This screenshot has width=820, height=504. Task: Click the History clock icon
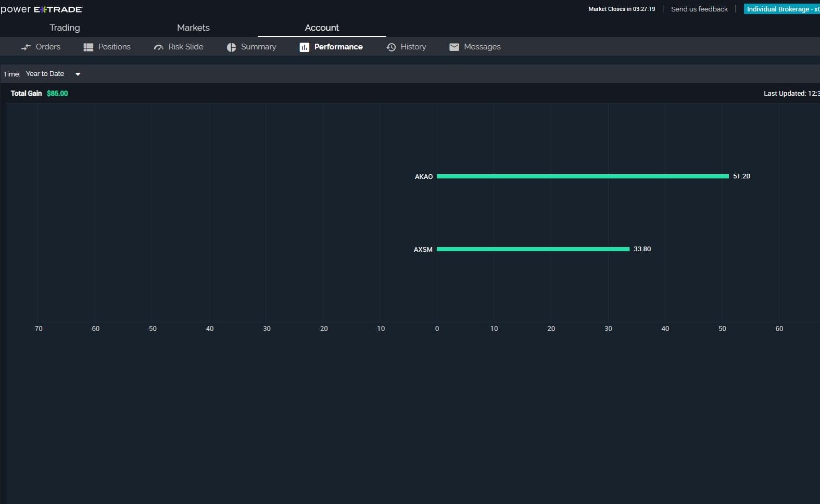tap(391, 47)
